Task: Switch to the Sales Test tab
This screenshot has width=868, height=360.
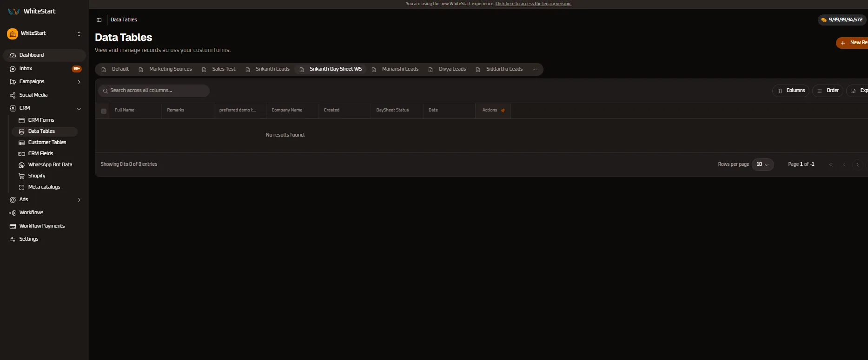Action: pos(219,69)
